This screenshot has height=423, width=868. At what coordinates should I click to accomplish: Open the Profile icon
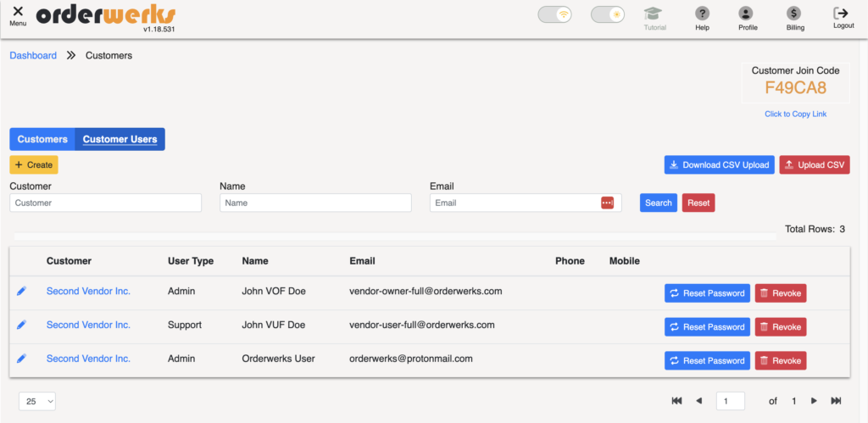746,14
